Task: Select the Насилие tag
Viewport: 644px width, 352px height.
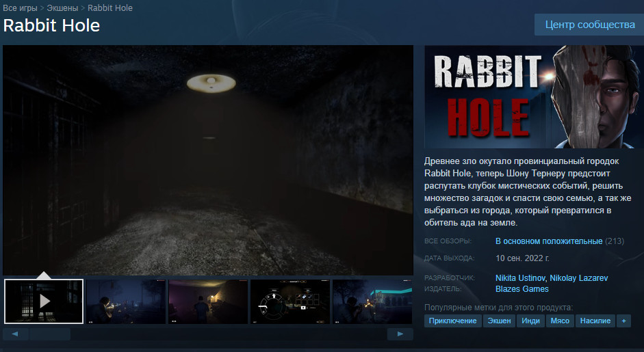Action: pyautogui.click(x=595, y=321)
